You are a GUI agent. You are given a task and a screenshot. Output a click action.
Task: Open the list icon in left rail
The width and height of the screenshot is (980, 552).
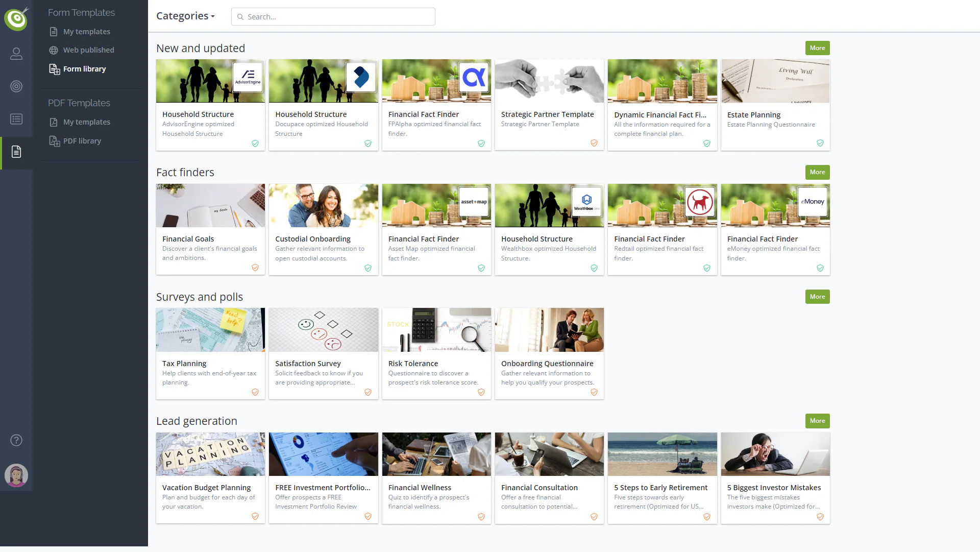click(x=16, y=119)
